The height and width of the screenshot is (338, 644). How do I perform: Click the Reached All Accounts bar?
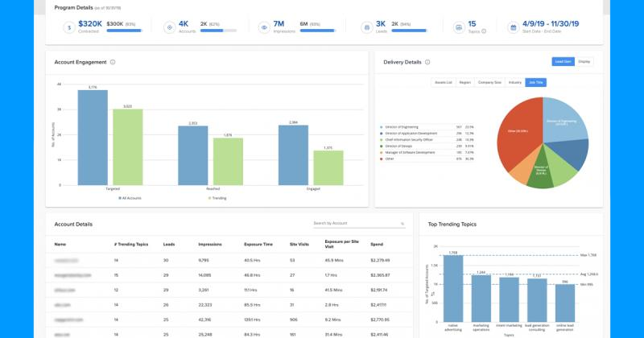(x=193, y=155)
